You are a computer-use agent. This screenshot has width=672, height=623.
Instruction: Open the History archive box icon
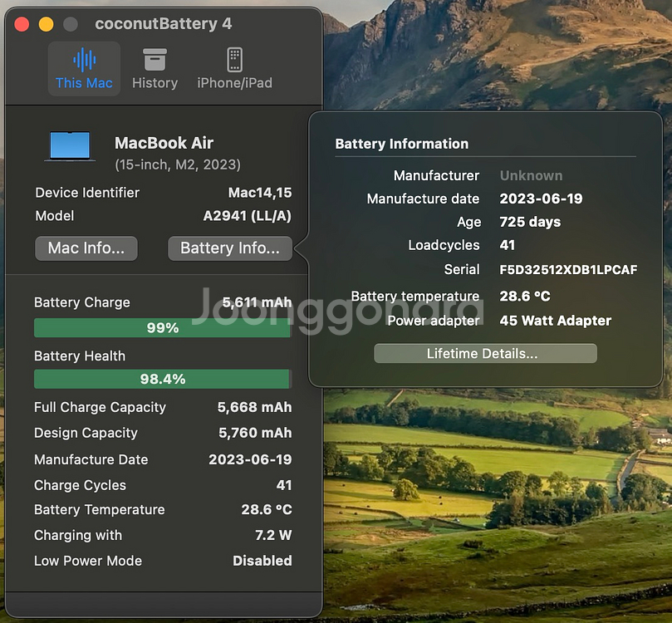(155, 60)
